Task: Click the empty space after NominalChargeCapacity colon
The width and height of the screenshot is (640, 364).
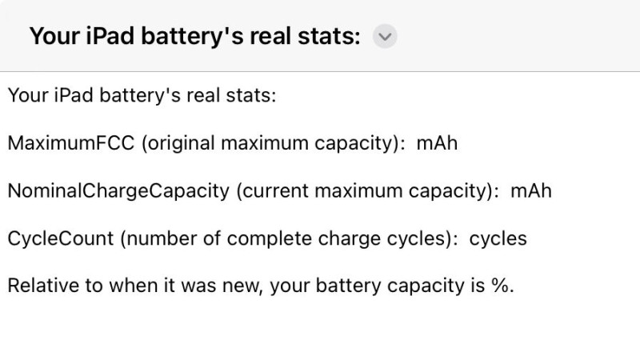Action: [x=505, y=191]
